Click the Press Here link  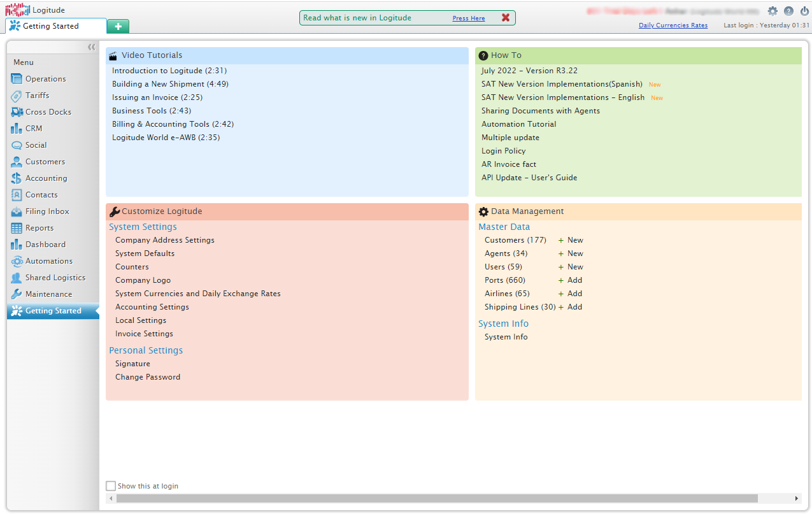pos(469,18)
